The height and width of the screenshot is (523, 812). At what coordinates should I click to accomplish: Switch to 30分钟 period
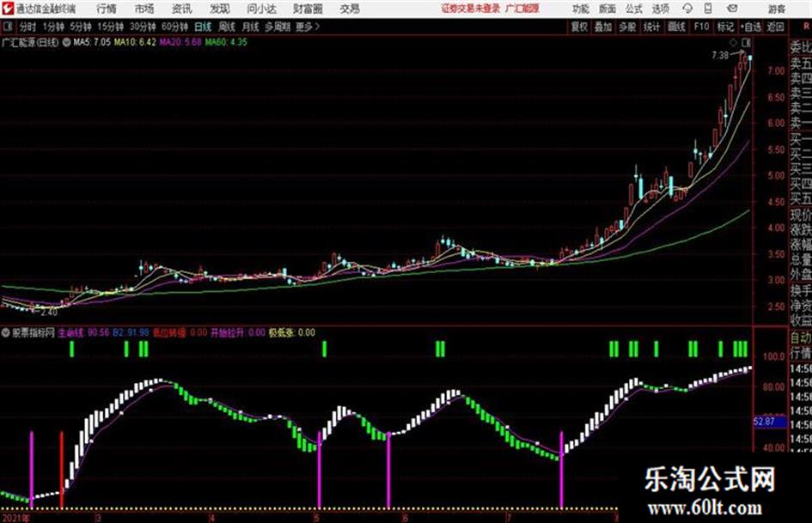point(143,27)
